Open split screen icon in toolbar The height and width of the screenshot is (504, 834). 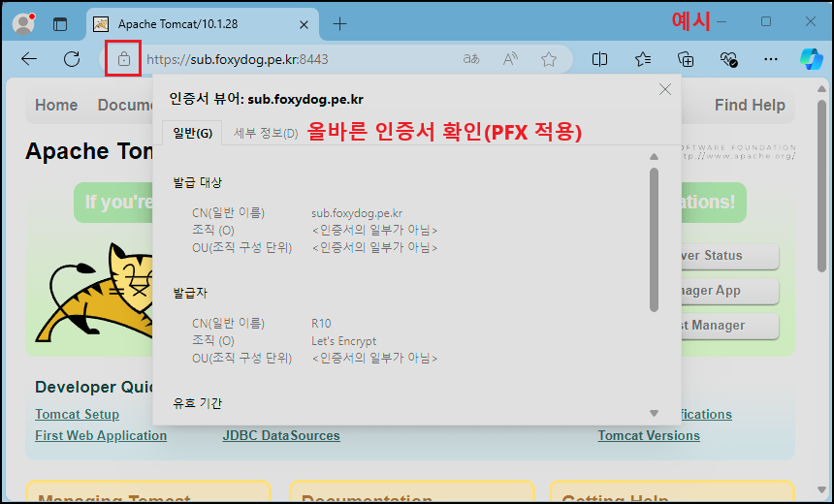[599, 59]
